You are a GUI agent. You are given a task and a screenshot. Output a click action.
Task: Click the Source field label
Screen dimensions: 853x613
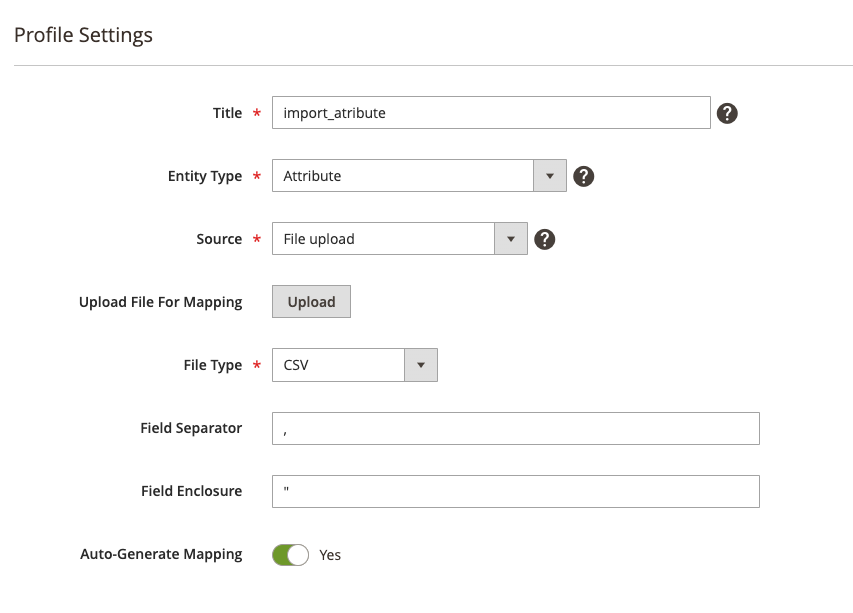click(219, 239)
